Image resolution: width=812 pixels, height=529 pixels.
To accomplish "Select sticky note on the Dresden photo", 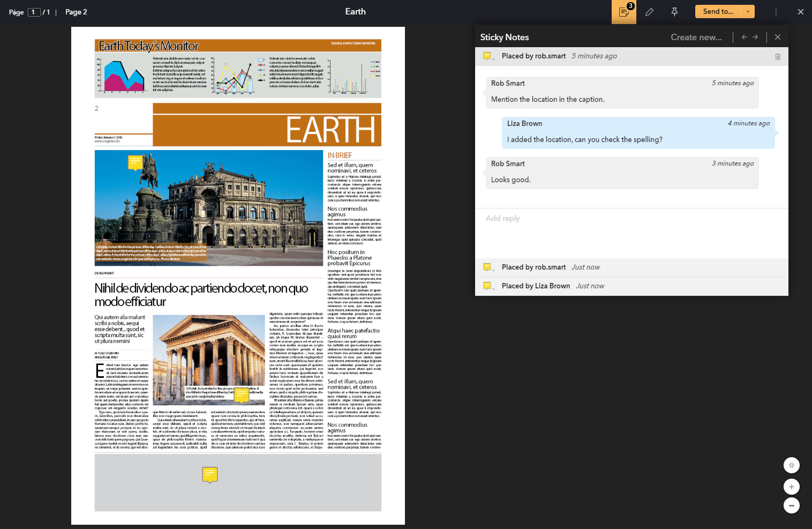I will (x=136, y=162).
